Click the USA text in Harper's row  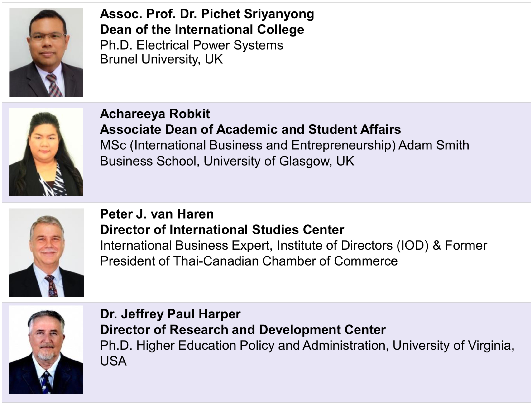click(113, 361)
